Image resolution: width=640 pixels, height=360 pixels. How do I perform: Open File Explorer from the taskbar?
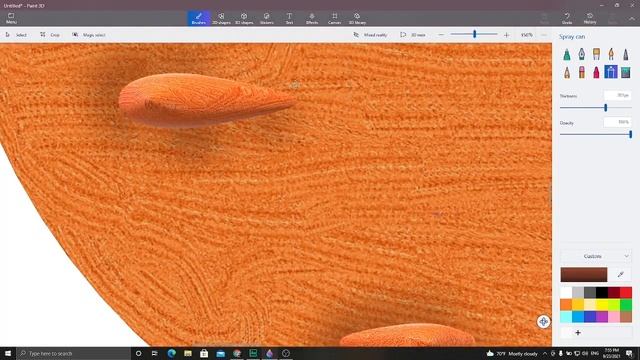[x=188, y=353]
